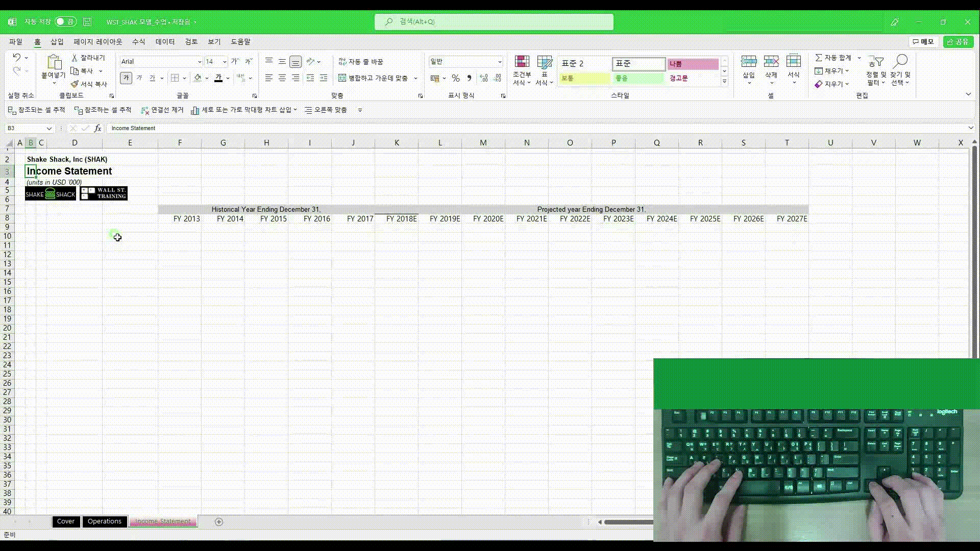Click the 공유 (Share) button
Screen dimensions: 980x551
pos(958,41)
